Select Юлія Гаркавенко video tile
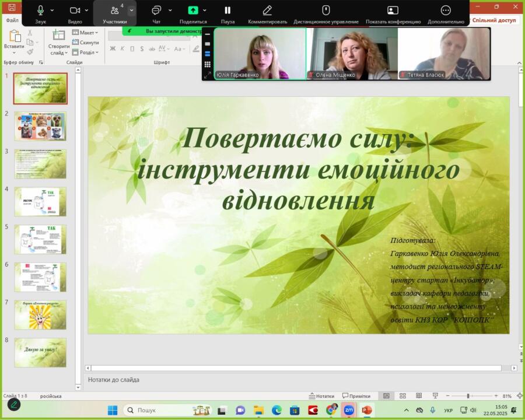Viewport: 525px width, 420px height. [x=260, y=54]
